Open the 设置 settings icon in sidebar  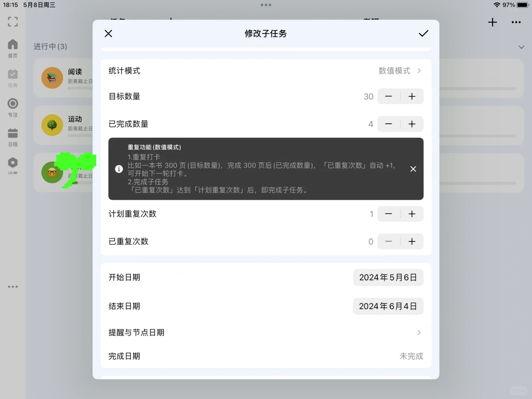[13, 163]
